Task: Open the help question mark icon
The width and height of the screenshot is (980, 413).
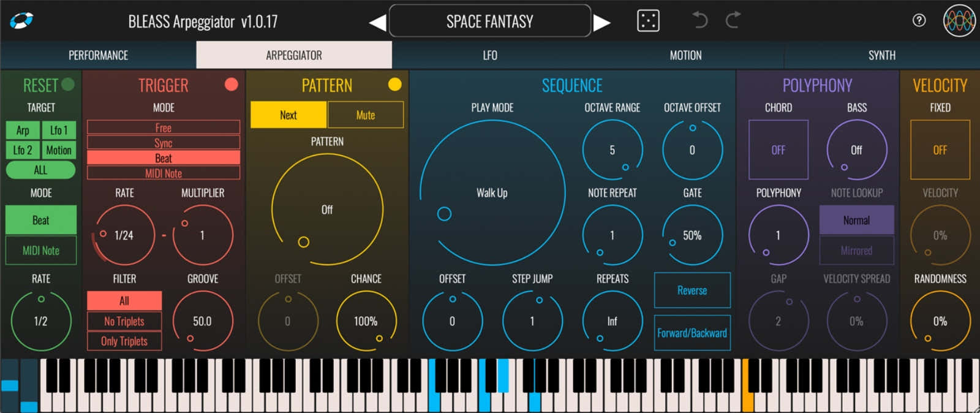Action: click(919, 20)
